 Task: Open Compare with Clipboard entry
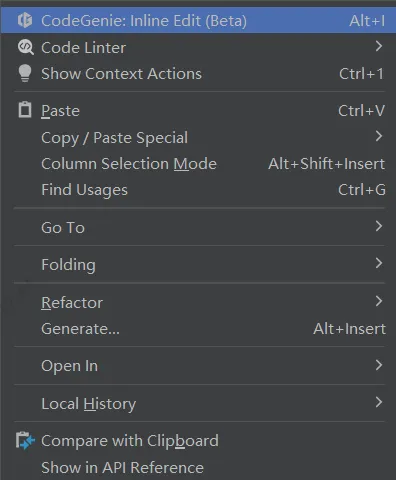coord(198,441)
